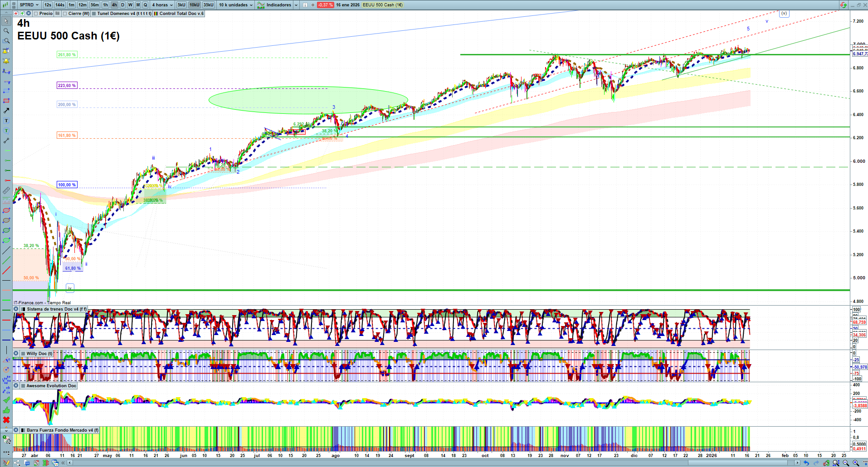Select the W weekly timeframe

[x=130, y=5]
